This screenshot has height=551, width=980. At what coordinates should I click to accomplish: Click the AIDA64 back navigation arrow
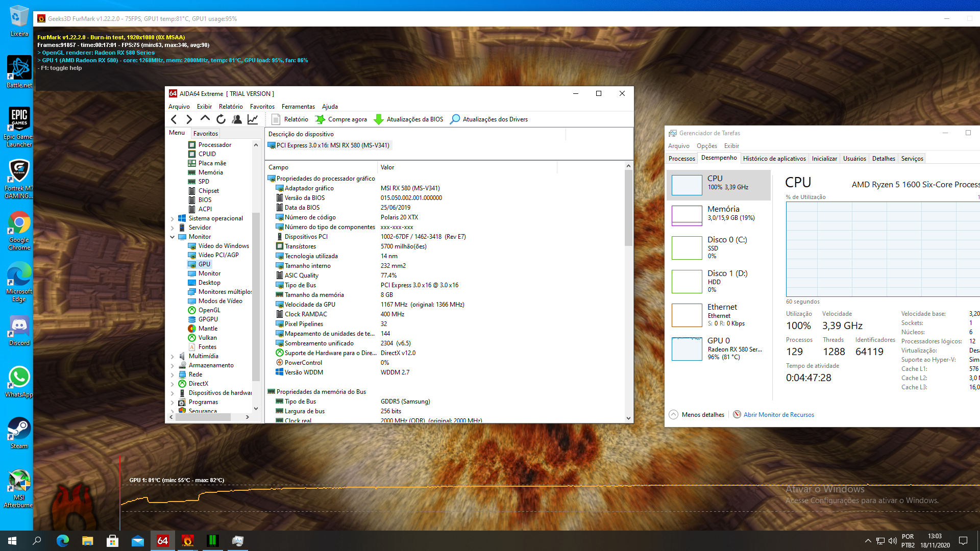[x=174, y=119]
